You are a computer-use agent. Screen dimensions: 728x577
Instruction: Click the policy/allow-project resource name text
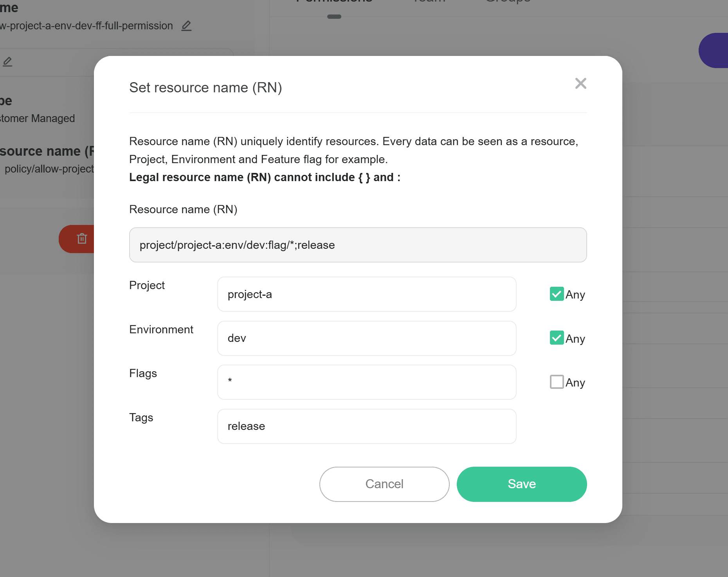coord(49,169)
